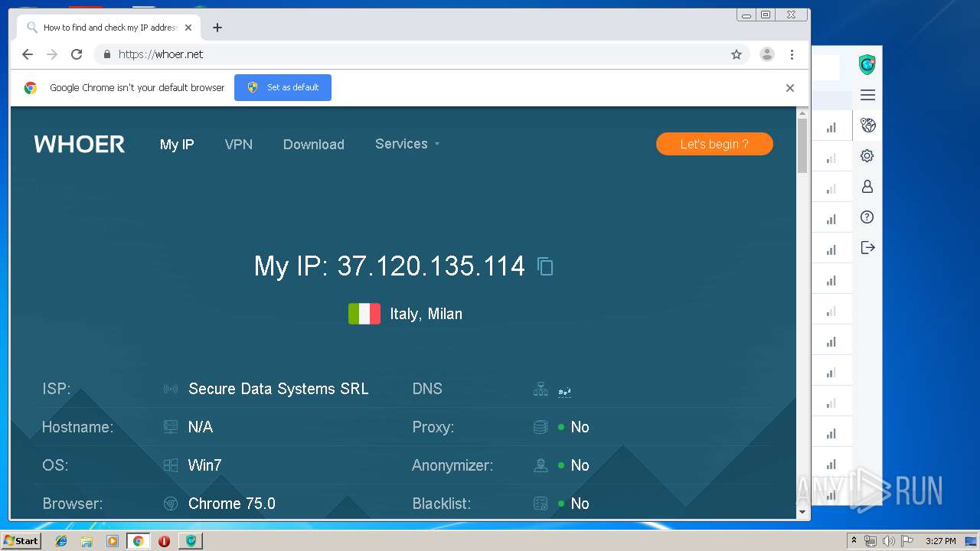Open the Windows Start menu

click(x=21, y=541)
